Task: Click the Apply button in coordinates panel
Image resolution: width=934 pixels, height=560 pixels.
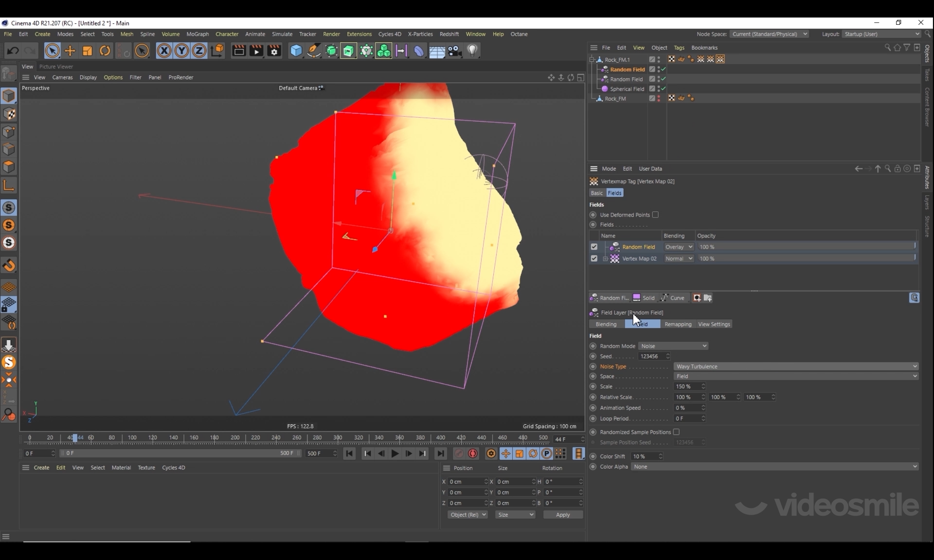Action: 563,515
